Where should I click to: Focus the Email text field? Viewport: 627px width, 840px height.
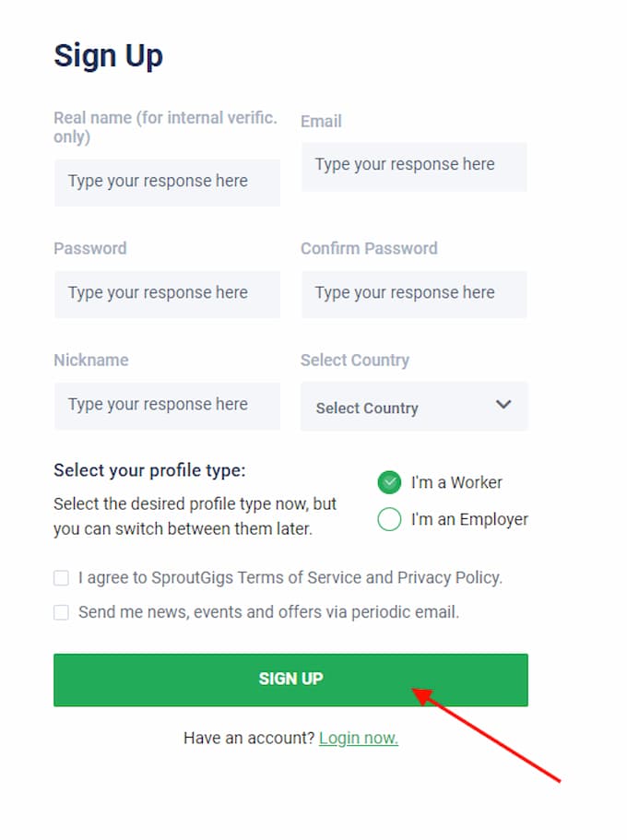pos(413,167)
